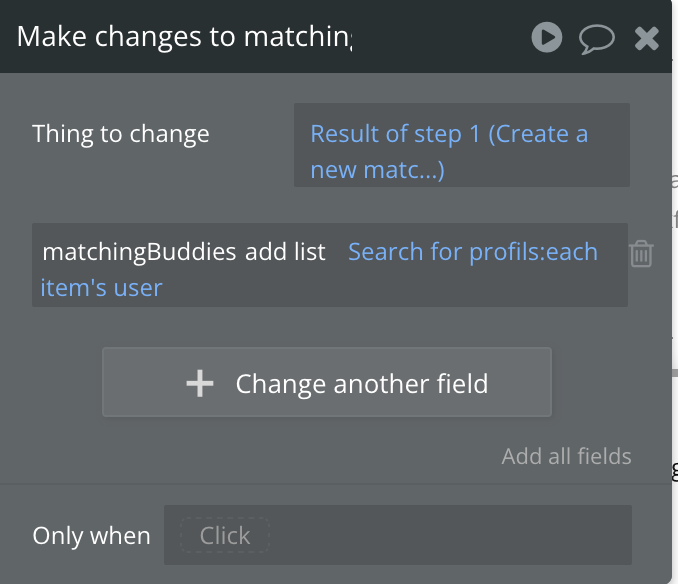
Task: Edit the Search for profils expression
Action: tap(429, 252)
